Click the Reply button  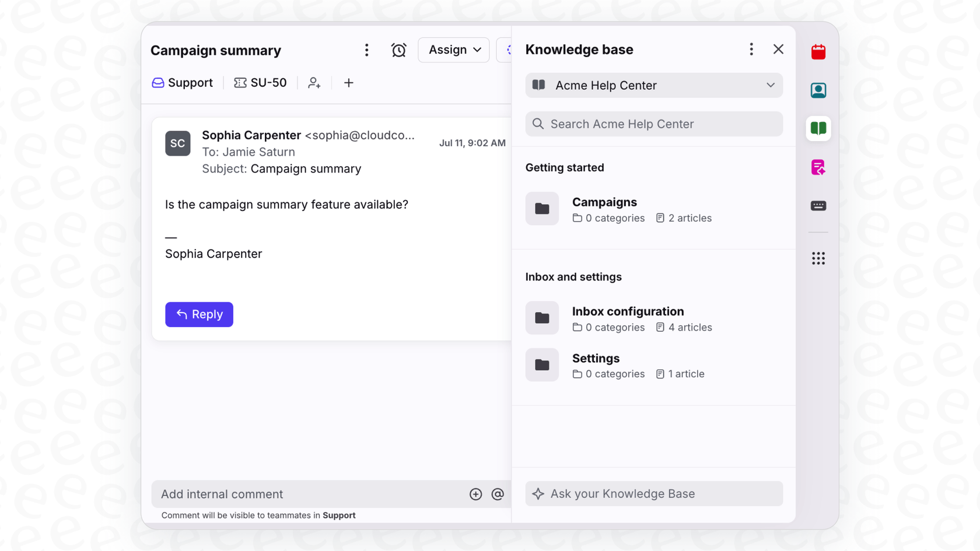point(199,314)
